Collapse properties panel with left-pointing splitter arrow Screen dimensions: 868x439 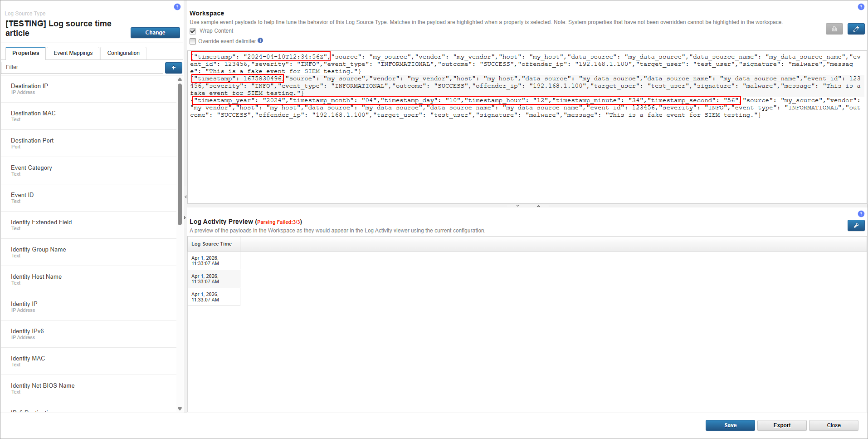click(185, 197)
